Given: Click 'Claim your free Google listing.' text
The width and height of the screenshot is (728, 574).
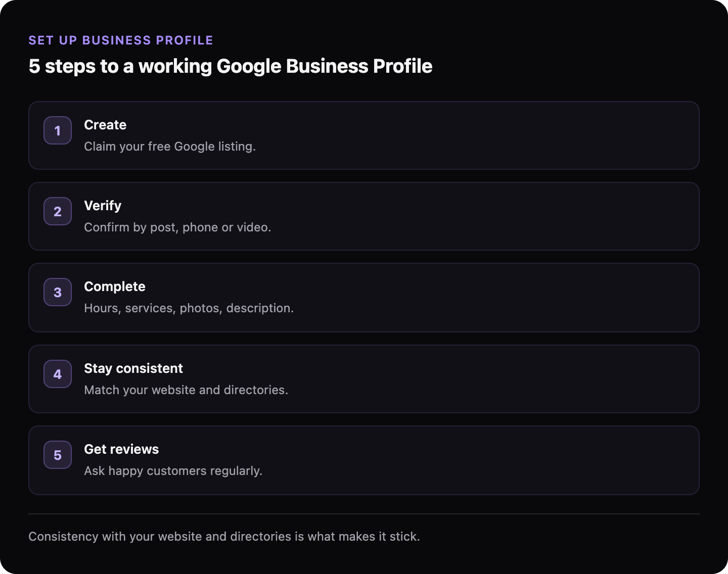Looking at the screenshot, I should click(x=170, y=147).
